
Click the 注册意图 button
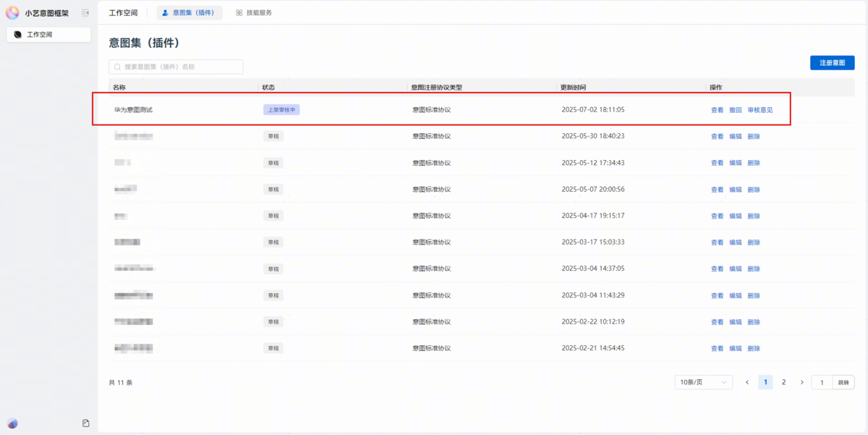832,63
